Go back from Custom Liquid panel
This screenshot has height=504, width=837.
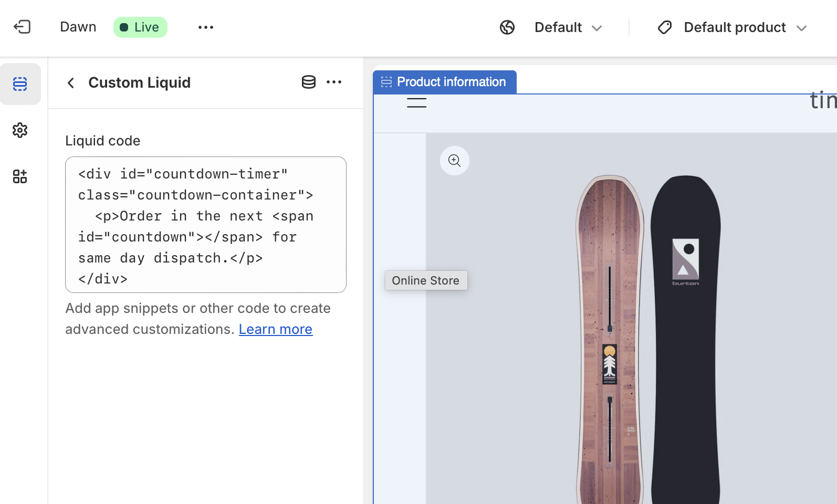coord(71,83)
